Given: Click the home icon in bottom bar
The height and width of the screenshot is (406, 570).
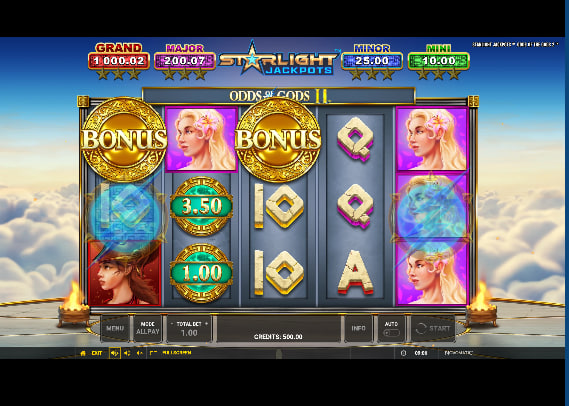Looking at the screenshot, I should pos(83,353).
